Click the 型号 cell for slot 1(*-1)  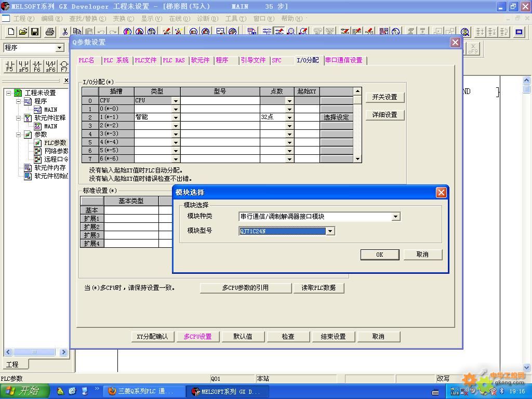pyautogui.click(x=220, y=117)
